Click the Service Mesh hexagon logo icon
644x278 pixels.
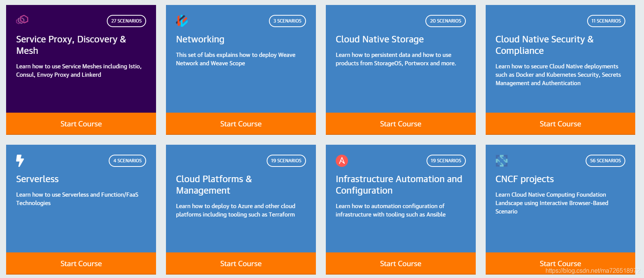[x=22, y=19]
